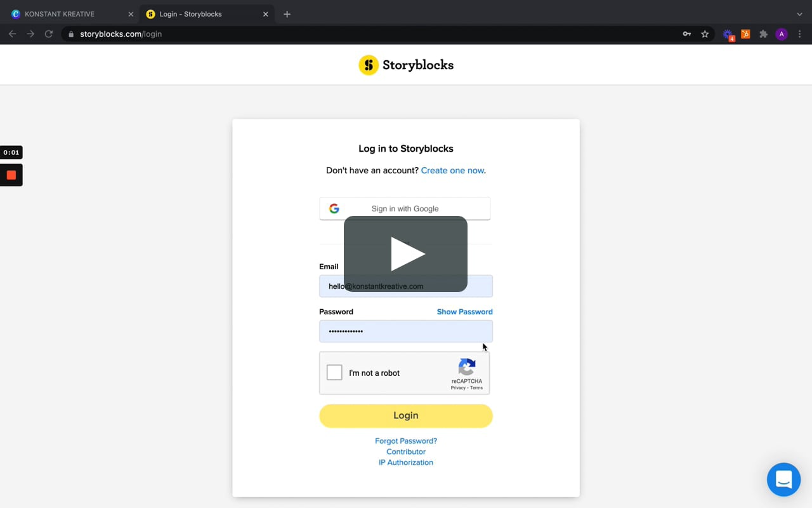This screenshot has height=508, width=812.
Task: Sign in with Google
Action: [x=405, y=208]
